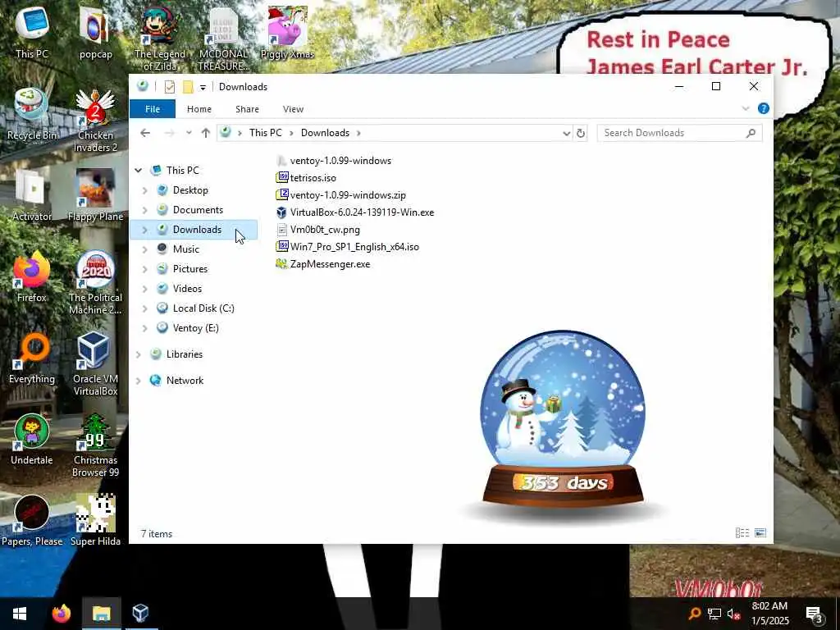Open the File ribbon tab
840x630 pixels.
pos(152,109)
